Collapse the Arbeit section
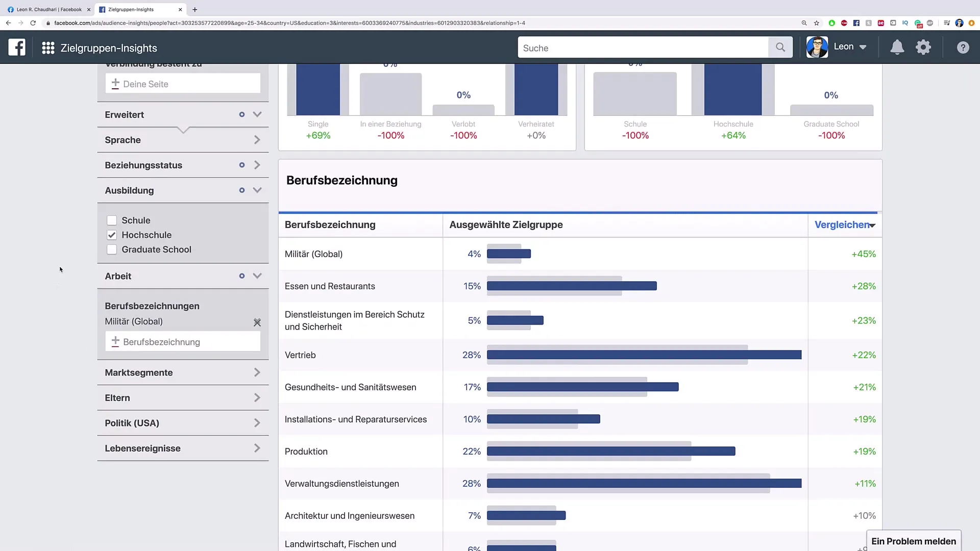This screenshot has width=980, height=551. [x=257, y=275]
